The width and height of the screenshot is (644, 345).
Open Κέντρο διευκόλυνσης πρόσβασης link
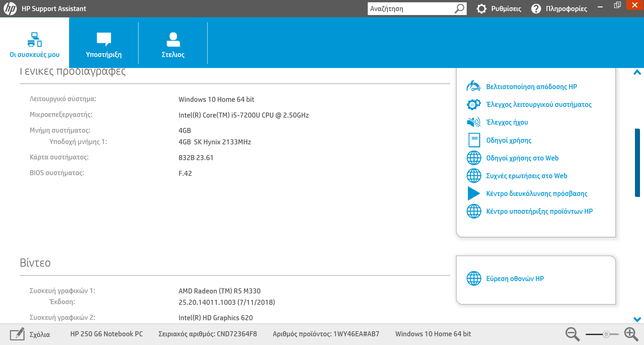tap(537, 194)
